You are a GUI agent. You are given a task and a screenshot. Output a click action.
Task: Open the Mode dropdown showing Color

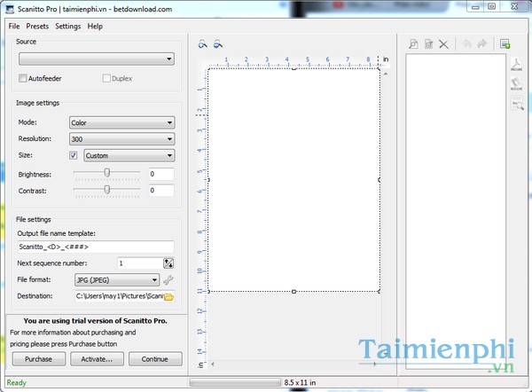tap(121, 123)
